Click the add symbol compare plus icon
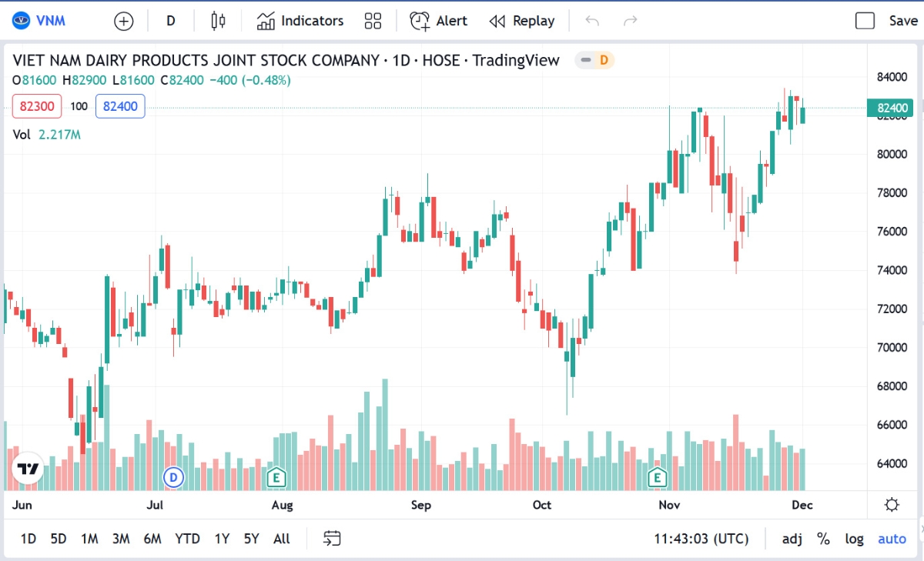Viewport: 924px width, 561px height. pyautogui.click(x=123, y=21)
